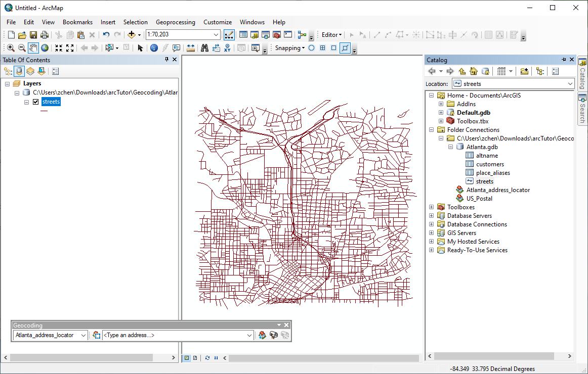Open the File menu

(11, 22)
